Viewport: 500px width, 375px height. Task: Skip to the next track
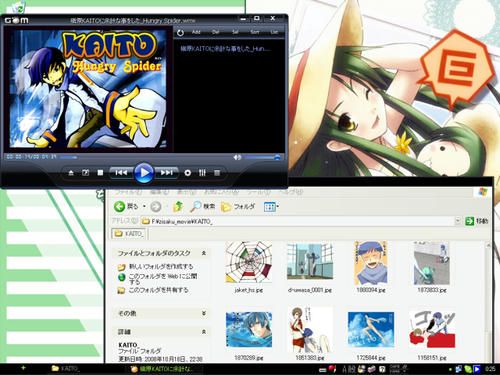click(x=167, y=173)
